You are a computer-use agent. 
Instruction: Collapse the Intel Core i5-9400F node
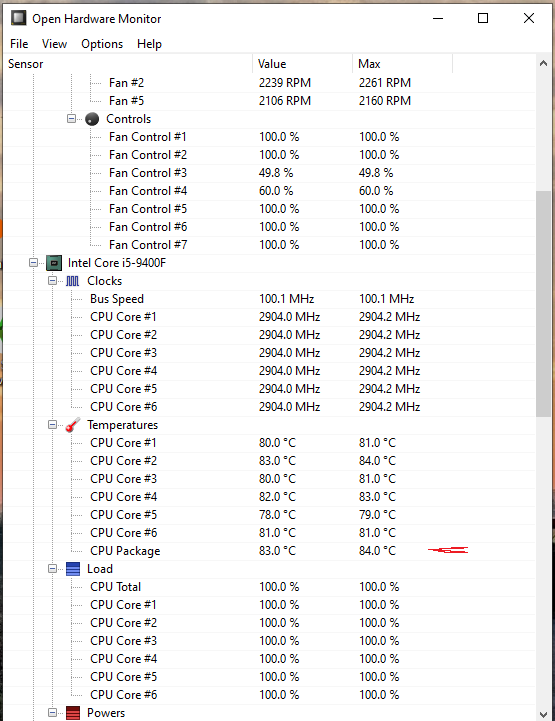(x=33, y=263)
